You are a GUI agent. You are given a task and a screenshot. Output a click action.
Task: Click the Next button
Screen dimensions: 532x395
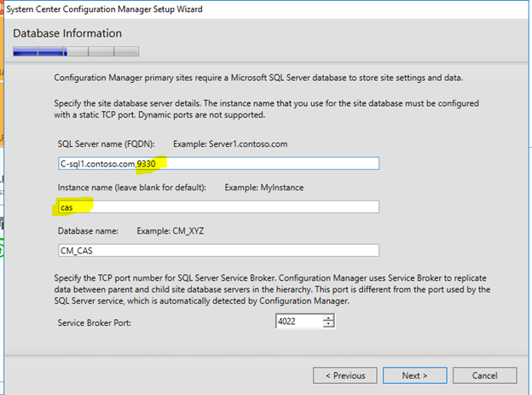point(414,375)
